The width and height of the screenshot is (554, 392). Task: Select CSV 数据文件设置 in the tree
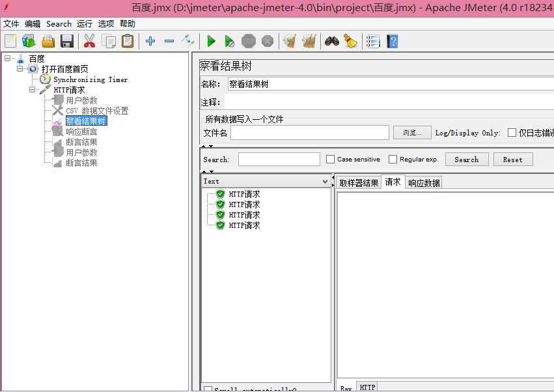pyautogui.click(x=97, y=111)
